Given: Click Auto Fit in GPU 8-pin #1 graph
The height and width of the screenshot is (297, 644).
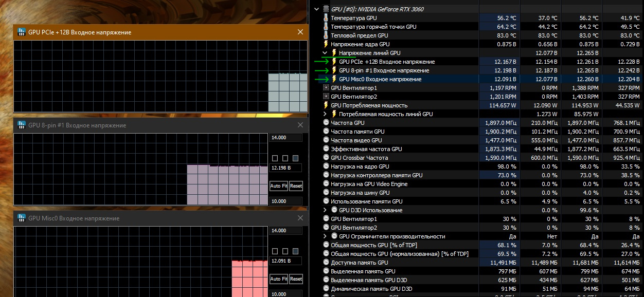Looking at the screenshot, I should [279, 186].
